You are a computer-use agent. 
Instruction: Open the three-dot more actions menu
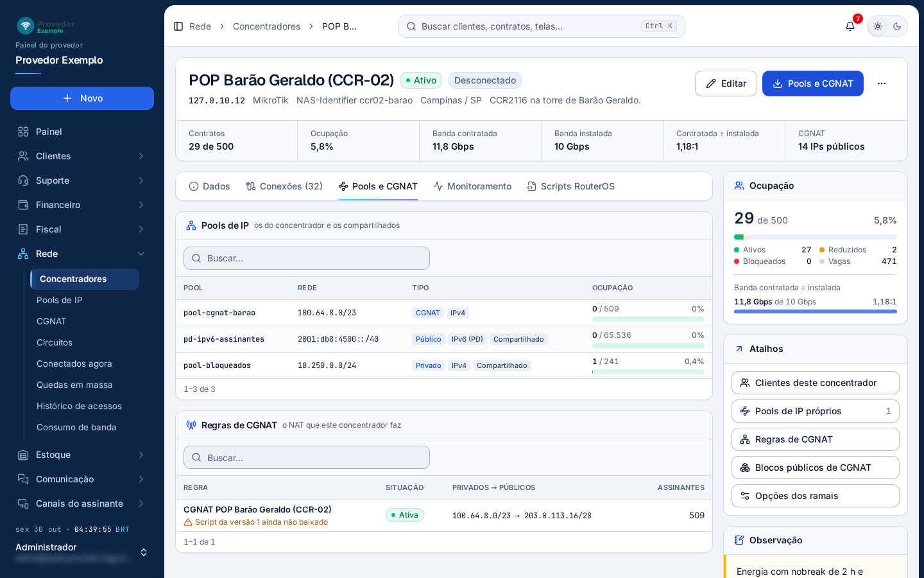pyautogui.click(x=882, y=83)
